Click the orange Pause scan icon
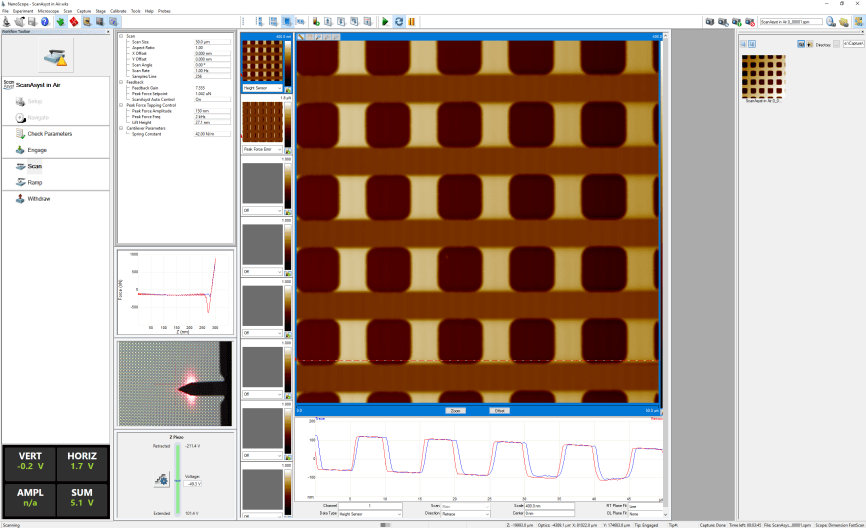Viewport: 866px width, 528px height. [411, 20]
